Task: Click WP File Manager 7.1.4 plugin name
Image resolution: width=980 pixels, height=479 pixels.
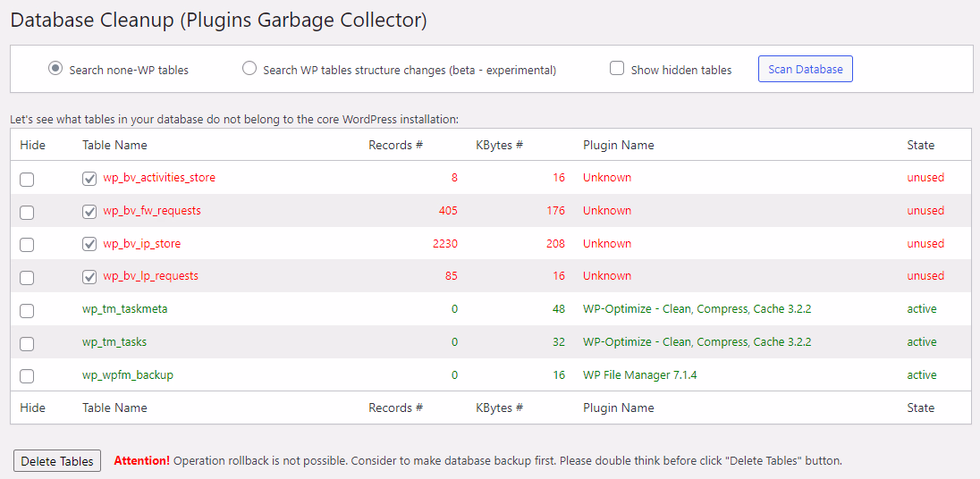Action: pyautogui.click(x=639, y=375)
